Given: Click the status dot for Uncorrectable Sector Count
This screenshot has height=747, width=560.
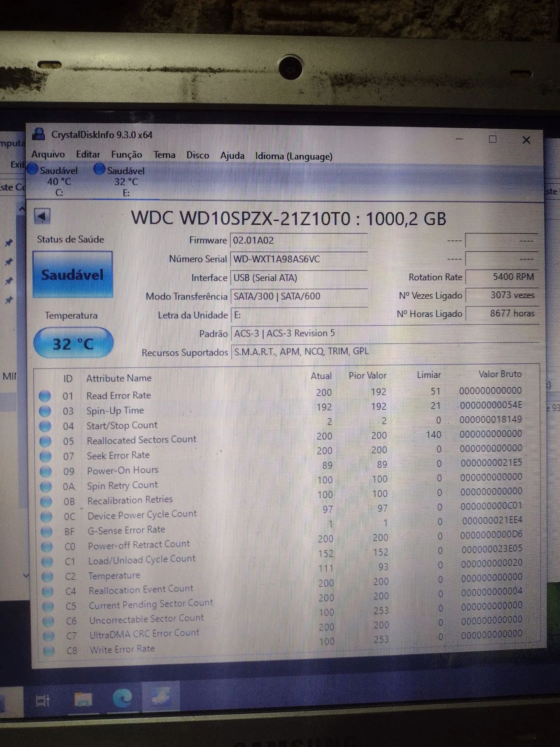Looking at the screenshot, I should coord(49,621).
